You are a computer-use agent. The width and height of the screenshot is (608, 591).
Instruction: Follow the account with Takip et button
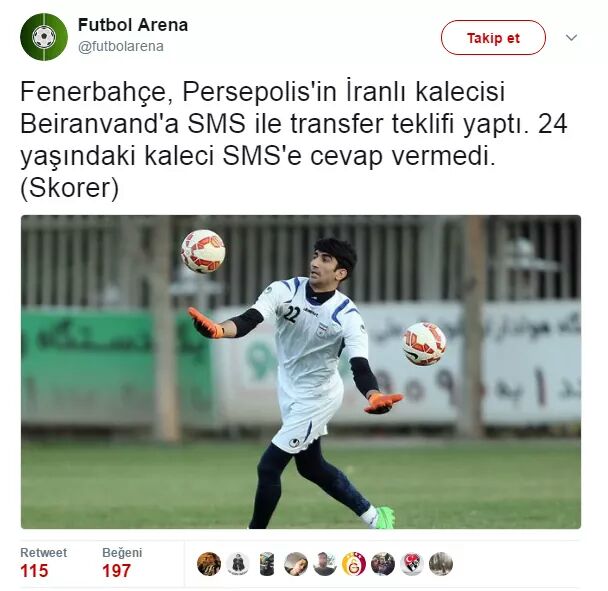(x=493, y=38)
